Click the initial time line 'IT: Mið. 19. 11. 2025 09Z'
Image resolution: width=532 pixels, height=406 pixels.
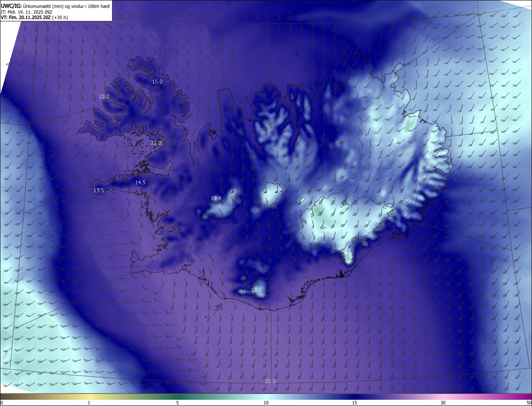(27, 12)
